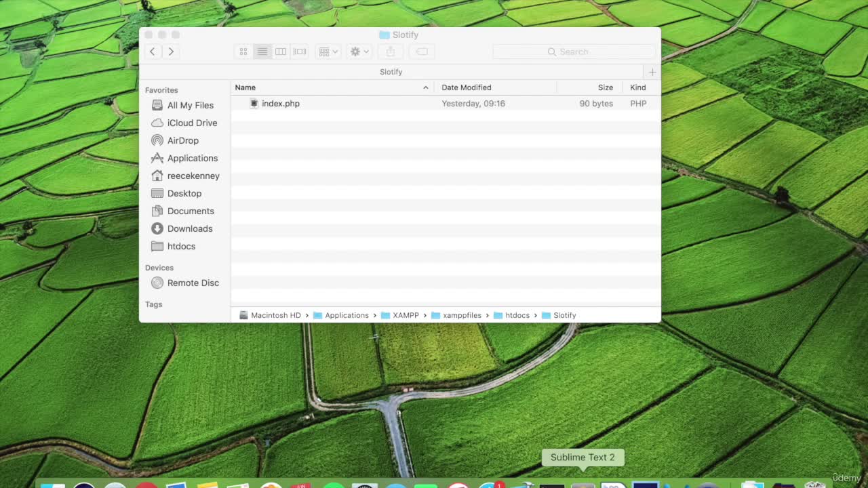The image size is (868, 488).
Task: Sort files by Name column
Action: (x=332, y=87)
